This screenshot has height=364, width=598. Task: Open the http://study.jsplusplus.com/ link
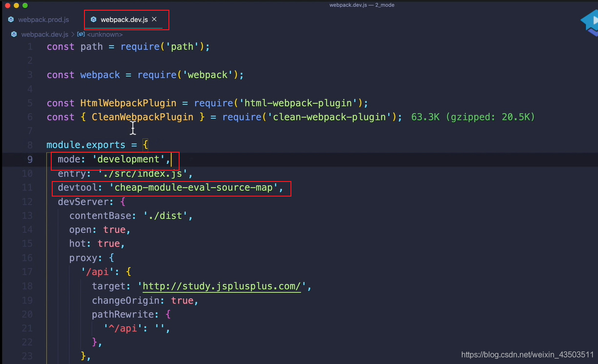tap(222, 286)
